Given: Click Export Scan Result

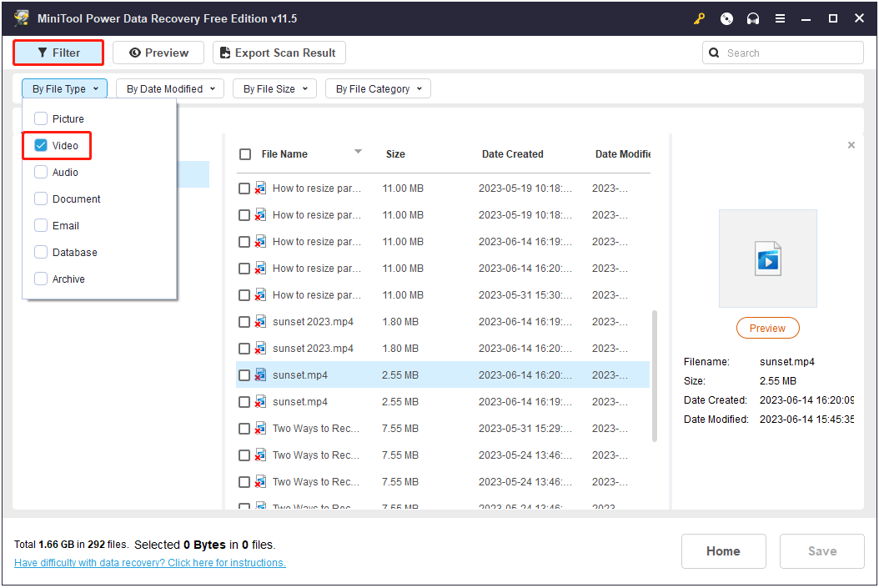Looking at the screenshot, I should [279, 53].
